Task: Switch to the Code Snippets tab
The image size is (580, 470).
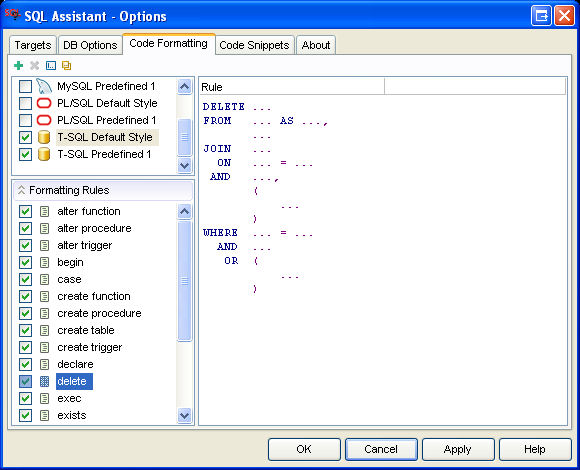Action: [254, 45]
